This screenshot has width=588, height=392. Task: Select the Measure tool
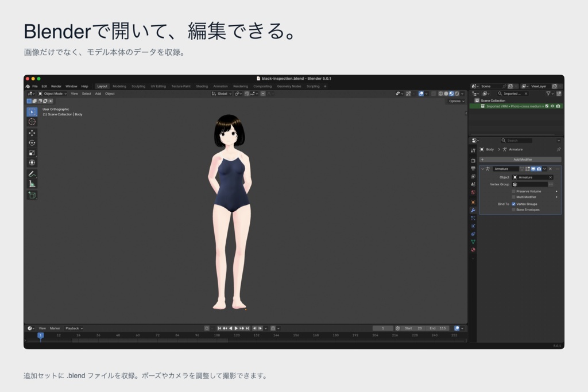click(x=32, y=184)
